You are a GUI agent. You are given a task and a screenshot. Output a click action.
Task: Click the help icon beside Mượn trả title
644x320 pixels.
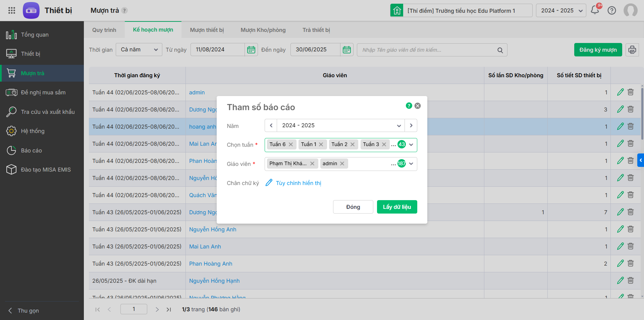[x=124, y=10]
